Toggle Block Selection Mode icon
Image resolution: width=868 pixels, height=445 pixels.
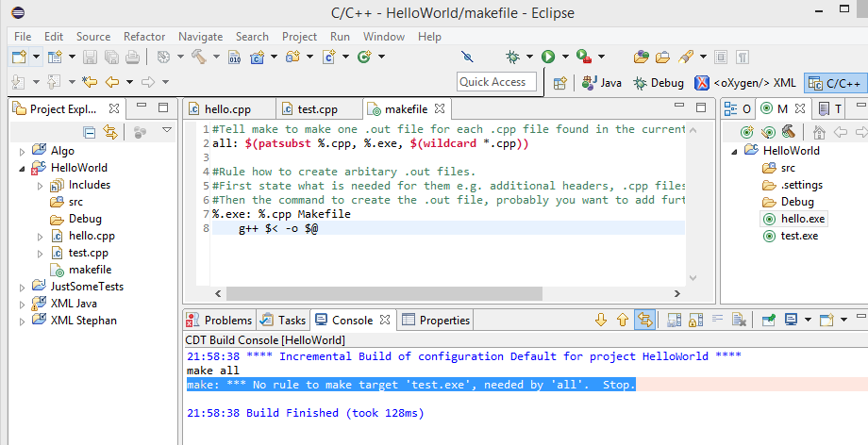click(721, 57)
